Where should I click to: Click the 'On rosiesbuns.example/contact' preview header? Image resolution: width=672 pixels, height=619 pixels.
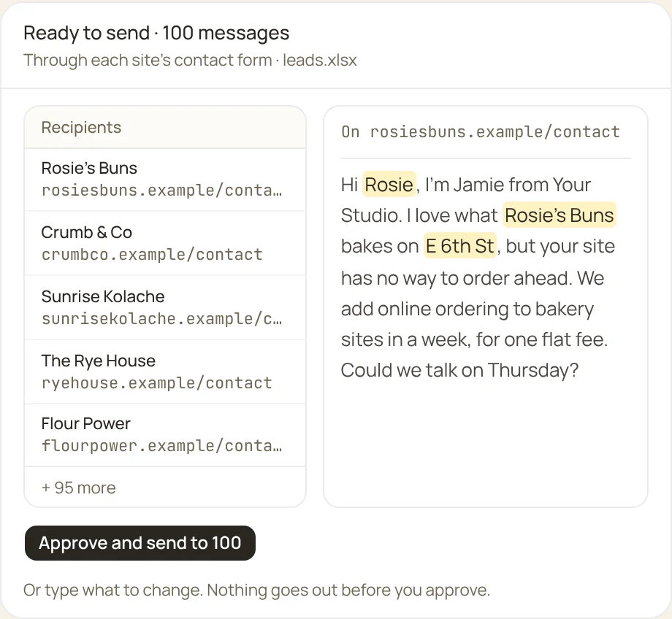[481, 132]
